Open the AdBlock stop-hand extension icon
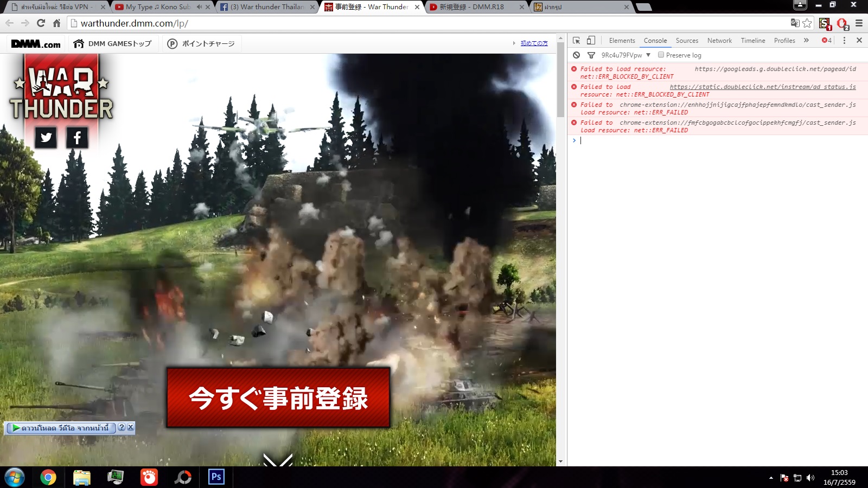 coord(842,23)
